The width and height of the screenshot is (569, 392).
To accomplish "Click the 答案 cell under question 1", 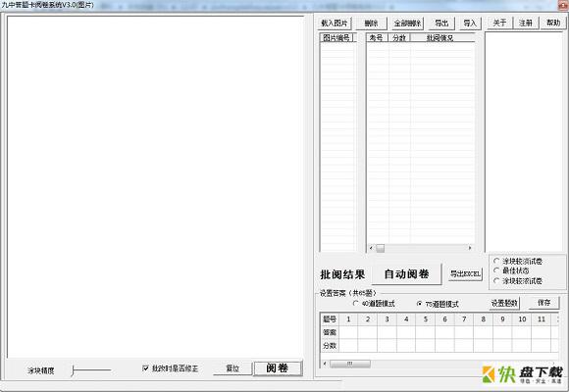I will 348,332.
